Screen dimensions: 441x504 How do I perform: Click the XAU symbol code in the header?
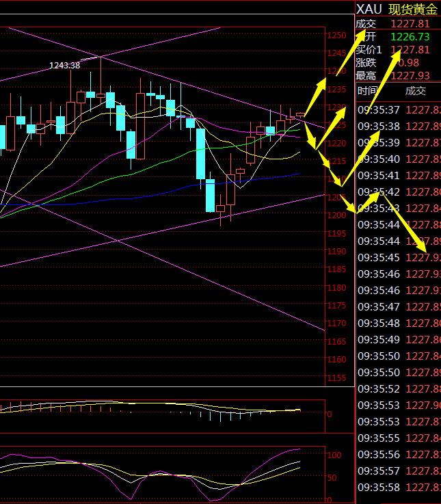[369, 9]
